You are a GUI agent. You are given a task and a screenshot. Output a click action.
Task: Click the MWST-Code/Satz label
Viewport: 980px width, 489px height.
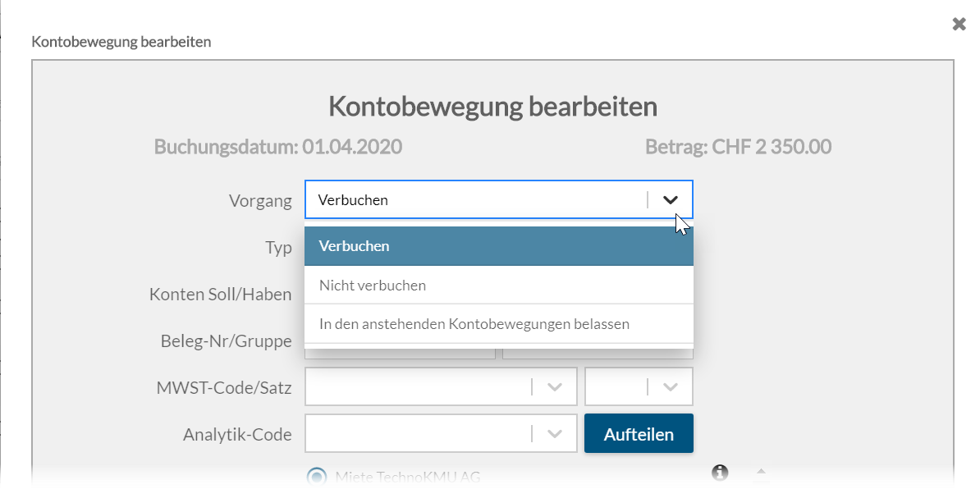click(x=224, y=388)
